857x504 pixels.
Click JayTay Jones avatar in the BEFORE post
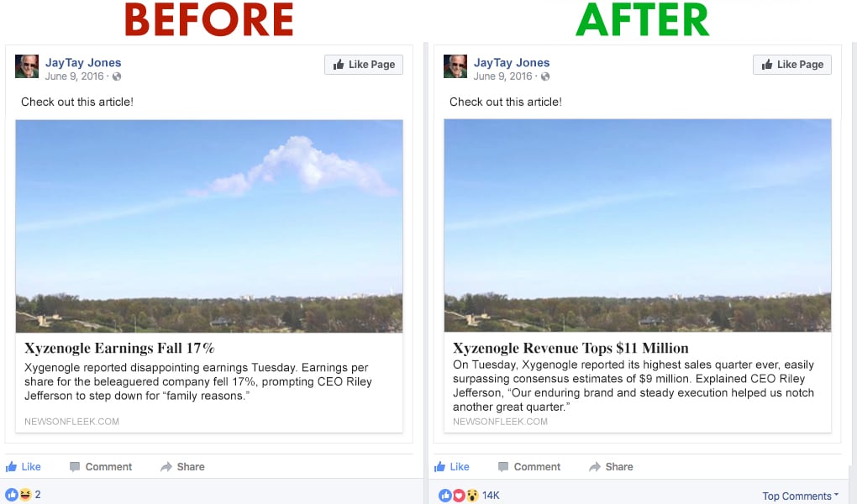coord(27,66)
